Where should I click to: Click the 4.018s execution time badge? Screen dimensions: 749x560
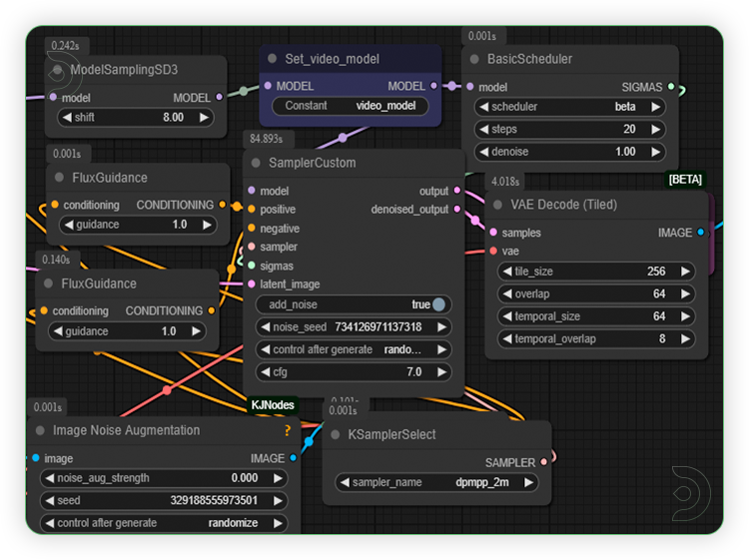[x=505, y=182]
